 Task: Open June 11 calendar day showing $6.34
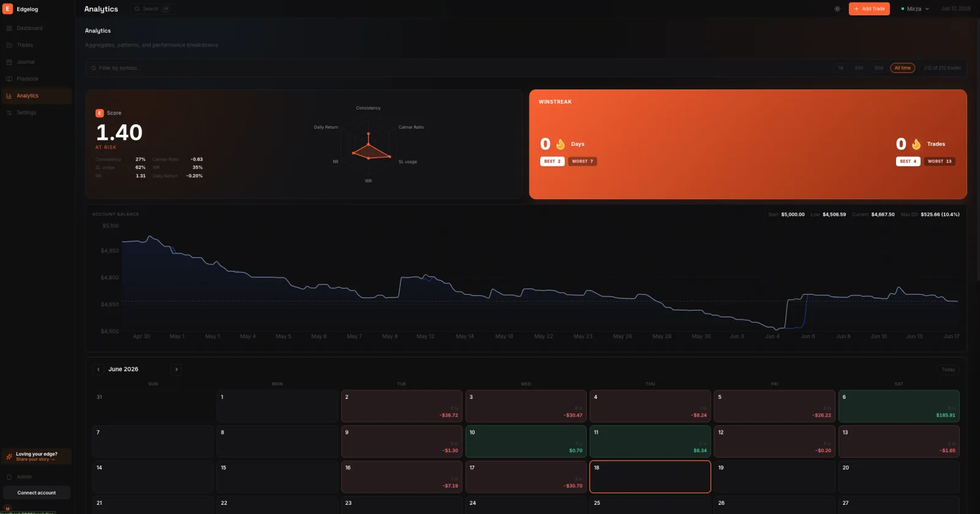(x=650, y=442)
